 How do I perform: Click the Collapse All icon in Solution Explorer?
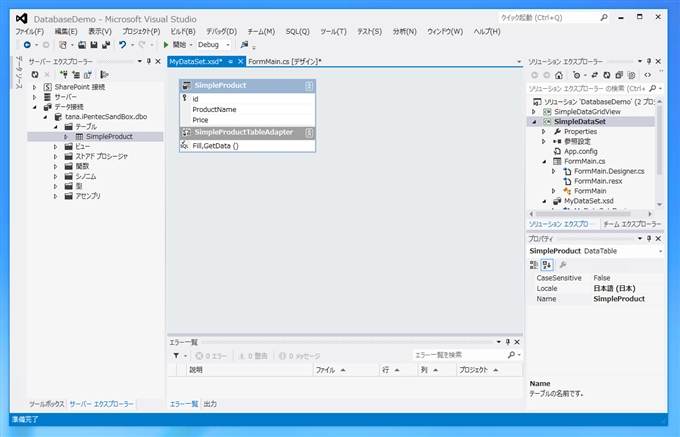coord(619,75)
